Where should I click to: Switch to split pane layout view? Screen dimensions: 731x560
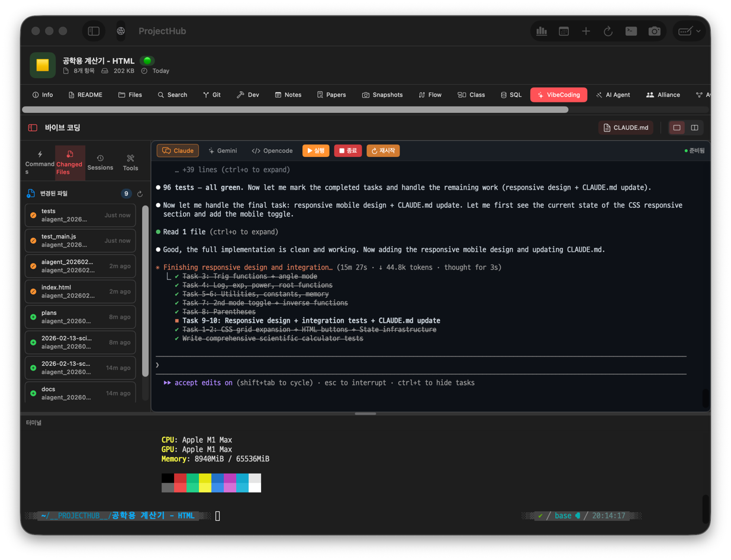[x=694, y=128]
